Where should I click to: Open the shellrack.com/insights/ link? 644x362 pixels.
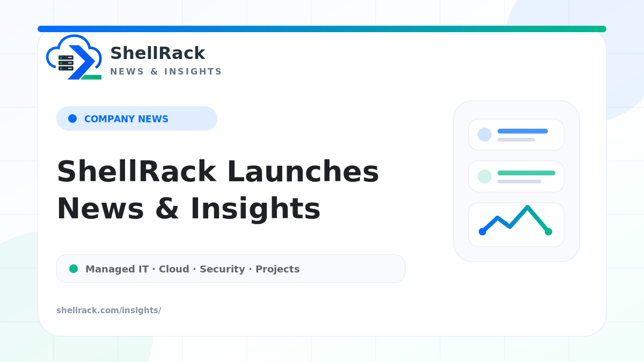108,311
